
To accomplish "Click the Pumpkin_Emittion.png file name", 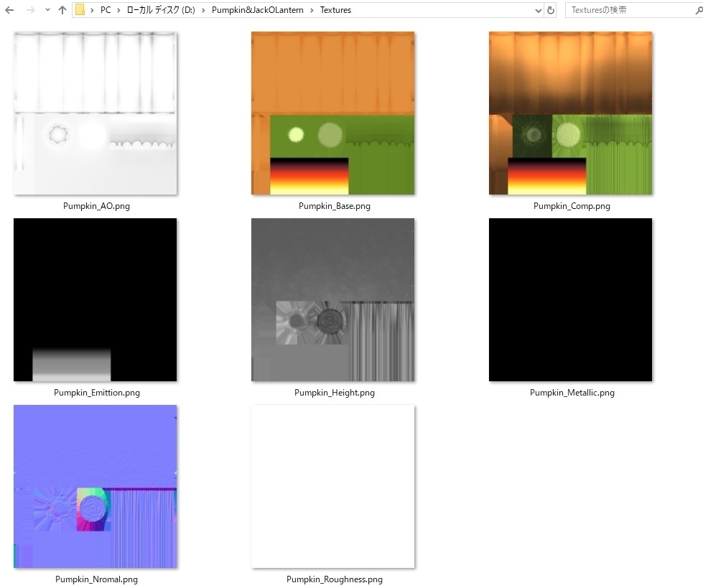I will pos(97,393).
